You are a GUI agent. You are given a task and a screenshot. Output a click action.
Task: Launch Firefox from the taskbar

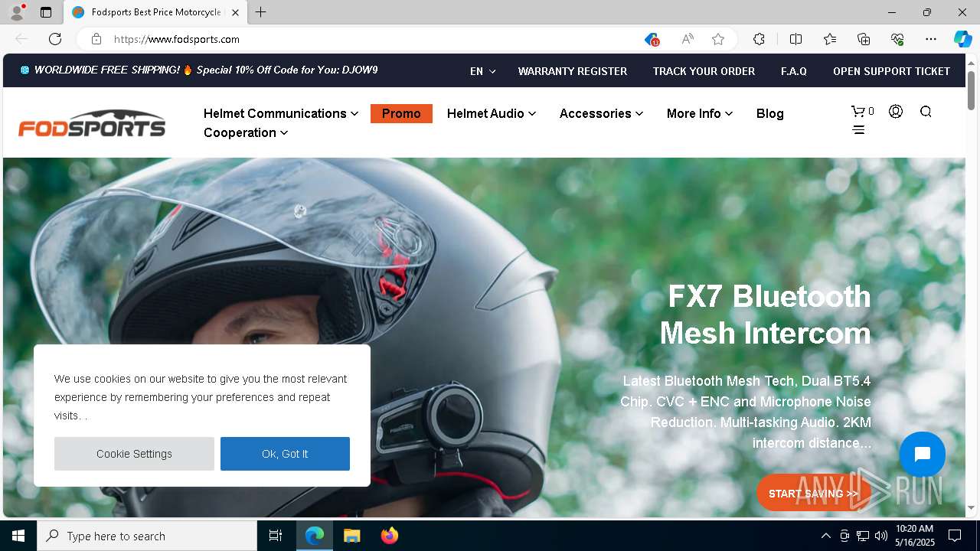click(x=390, y=536)
